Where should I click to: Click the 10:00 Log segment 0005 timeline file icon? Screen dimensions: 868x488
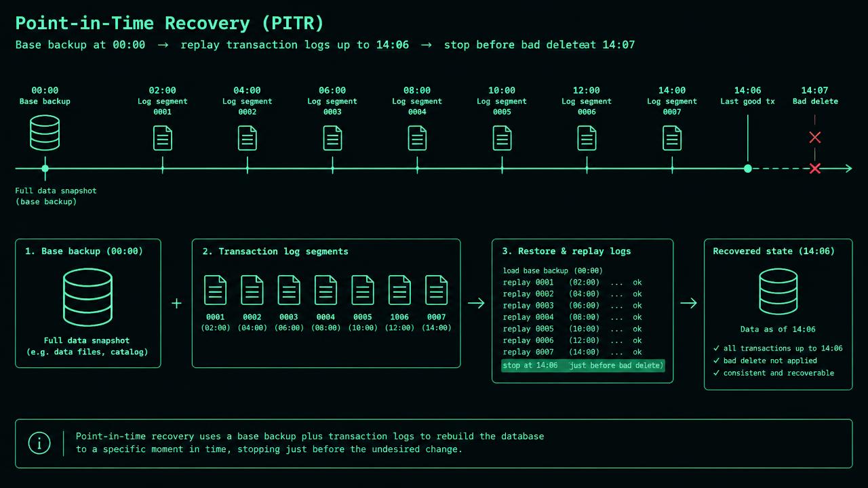502,138
